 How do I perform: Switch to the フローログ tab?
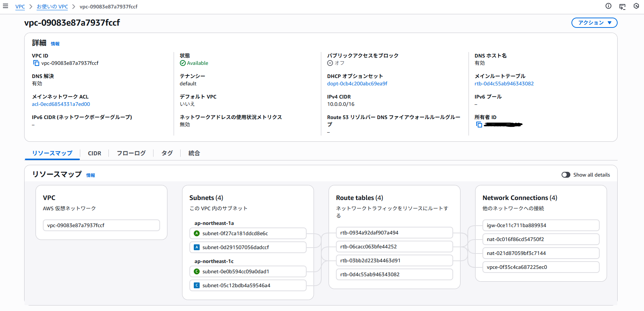[131, 153]
